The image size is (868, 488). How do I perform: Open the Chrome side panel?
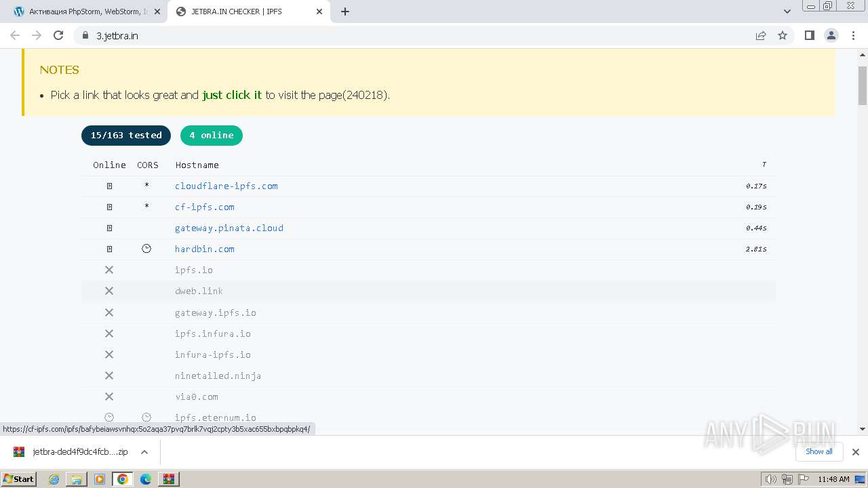(x=809, y=36)
